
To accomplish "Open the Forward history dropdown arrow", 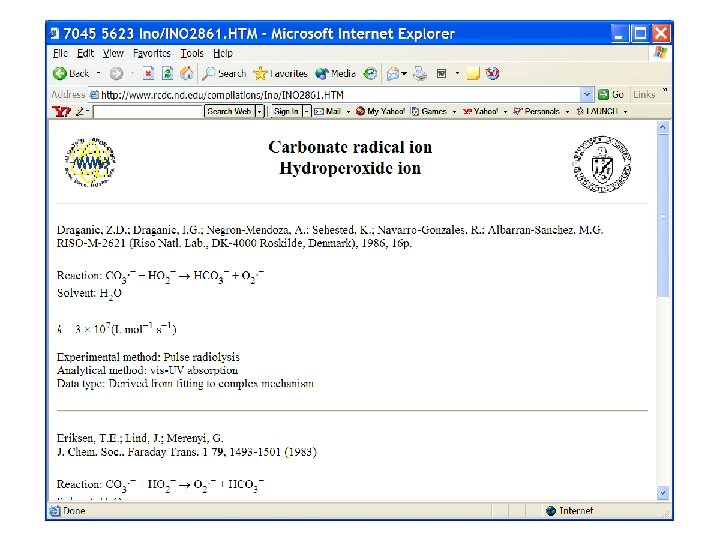I will [x=132, y=73].
